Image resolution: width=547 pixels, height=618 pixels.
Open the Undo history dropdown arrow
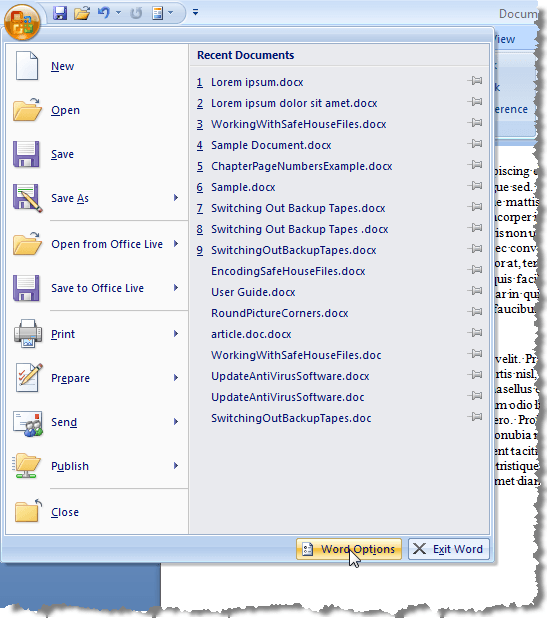[118, 13]
